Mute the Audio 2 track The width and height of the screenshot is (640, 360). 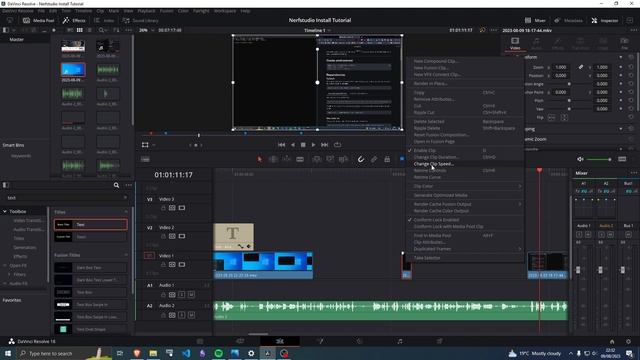point(191,315)
